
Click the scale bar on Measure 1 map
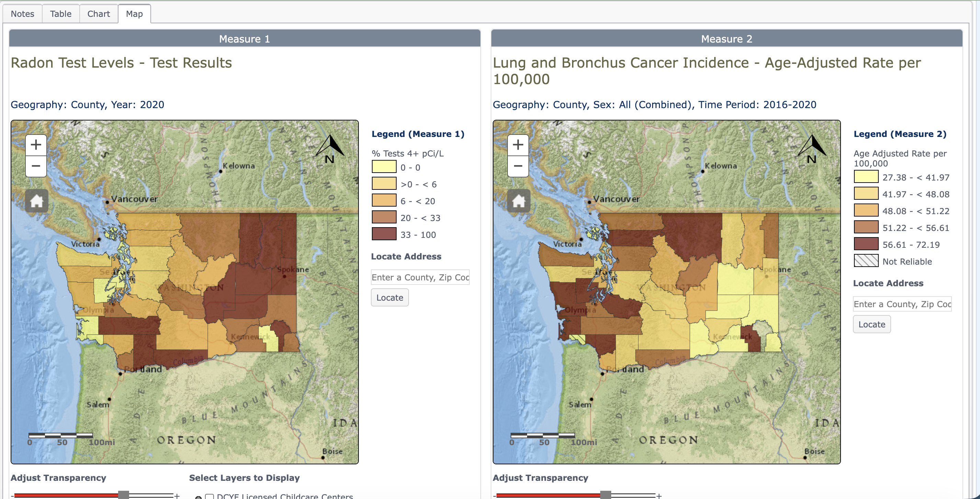[61, 435]
